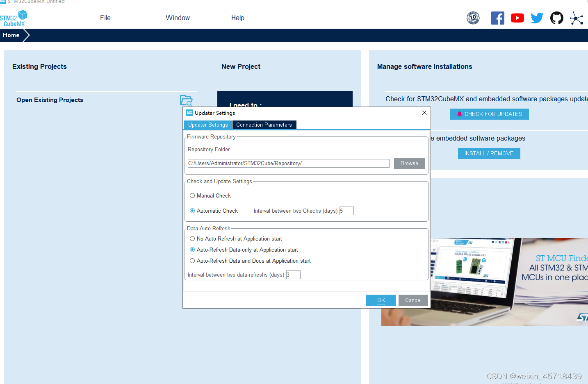588x384 pixels.
Task: Click Browse for repository folder
Action: 409,164
